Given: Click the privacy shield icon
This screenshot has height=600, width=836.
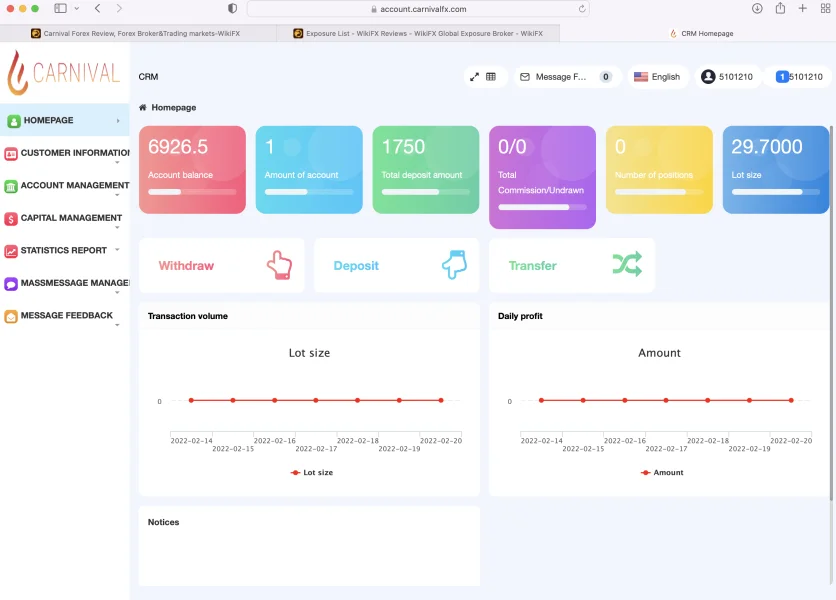Looking at the screenshot, I should 232,9.
